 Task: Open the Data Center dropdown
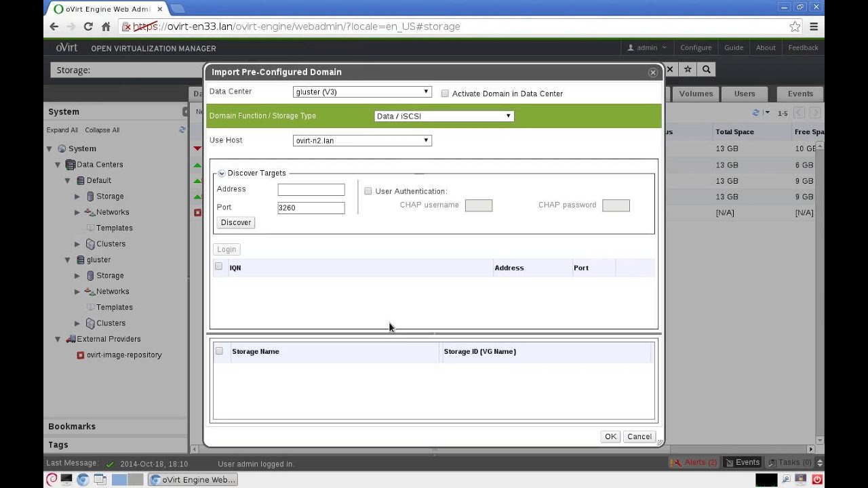(x=362, y=91)
